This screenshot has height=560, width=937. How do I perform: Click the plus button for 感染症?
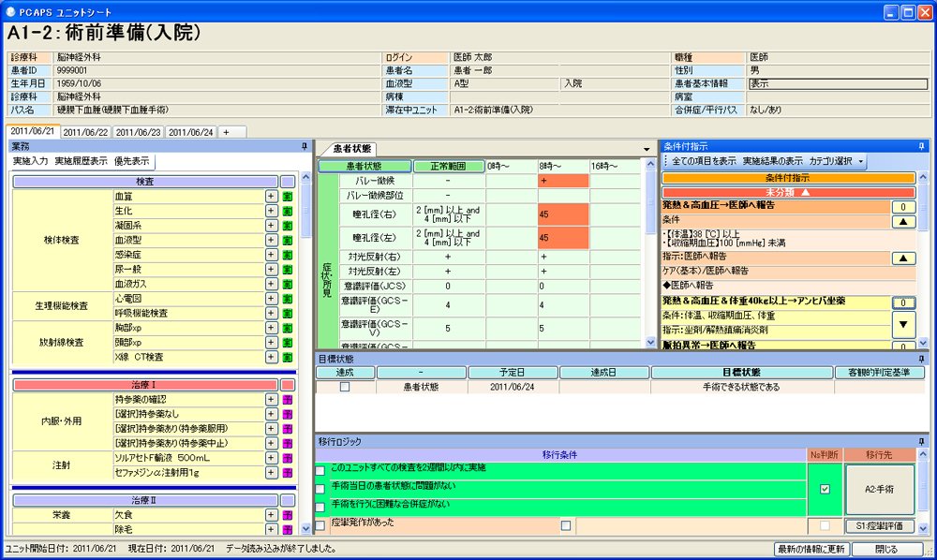(272, 255)
